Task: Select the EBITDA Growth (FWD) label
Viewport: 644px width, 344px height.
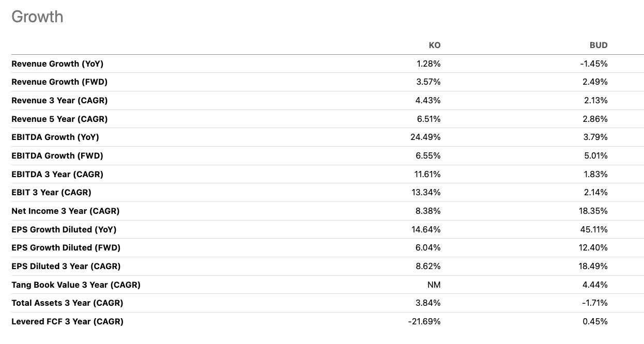Action: tap(57, 155)
